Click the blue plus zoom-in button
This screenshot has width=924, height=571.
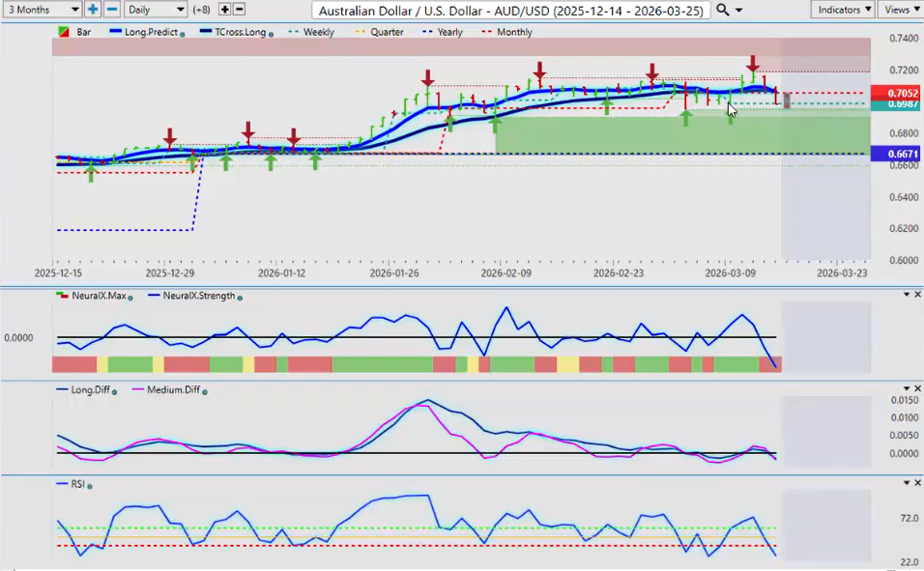click(x=93, y=10)
